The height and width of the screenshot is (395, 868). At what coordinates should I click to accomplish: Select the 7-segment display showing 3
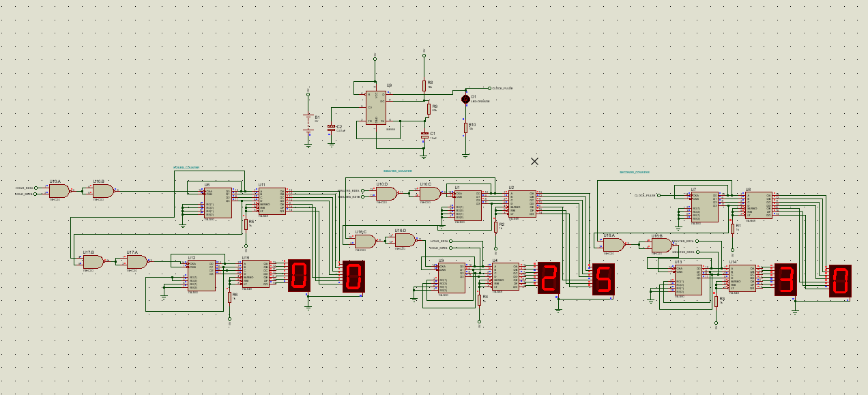[785, 280]
